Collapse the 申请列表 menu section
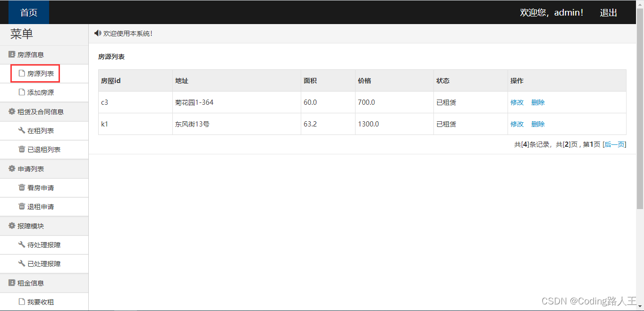This screenshot has height=311, width=644. [44, 169]
